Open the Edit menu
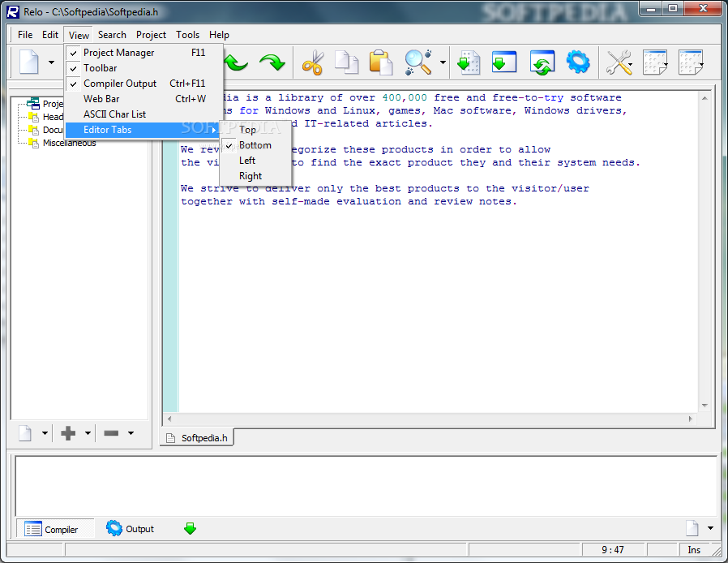The width and height of the screenshot is (728, 563). 50,35
